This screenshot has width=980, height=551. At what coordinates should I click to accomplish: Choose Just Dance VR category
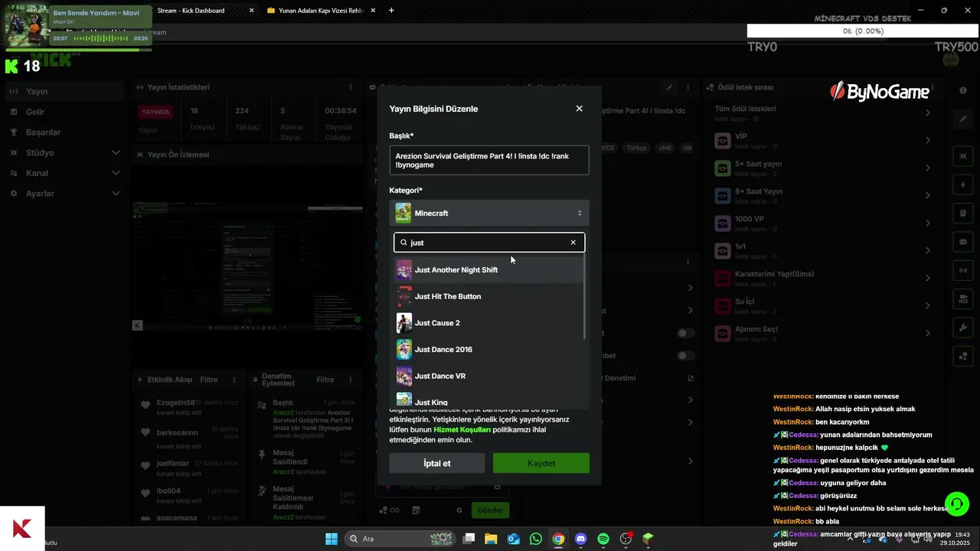pyautogui.click(x=488, y=376)
